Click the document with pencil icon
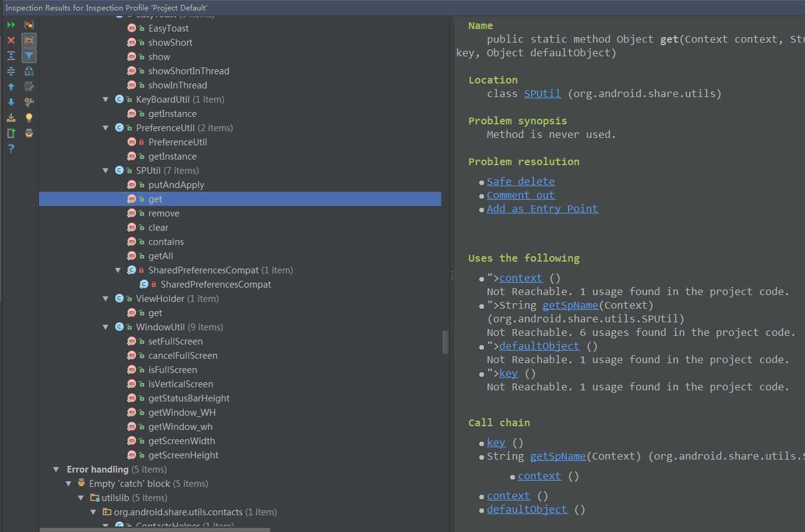 pyautogui.click(x=29, y=87)
